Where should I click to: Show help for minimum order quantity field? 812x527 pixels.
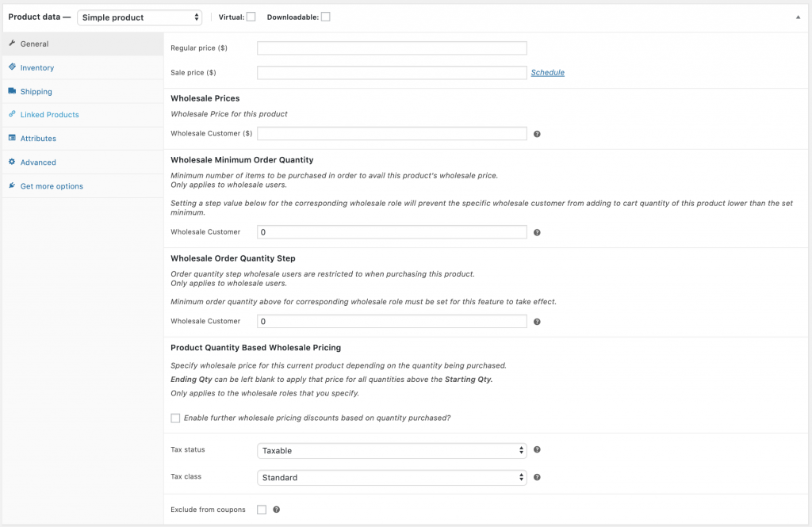coord(537,232)
